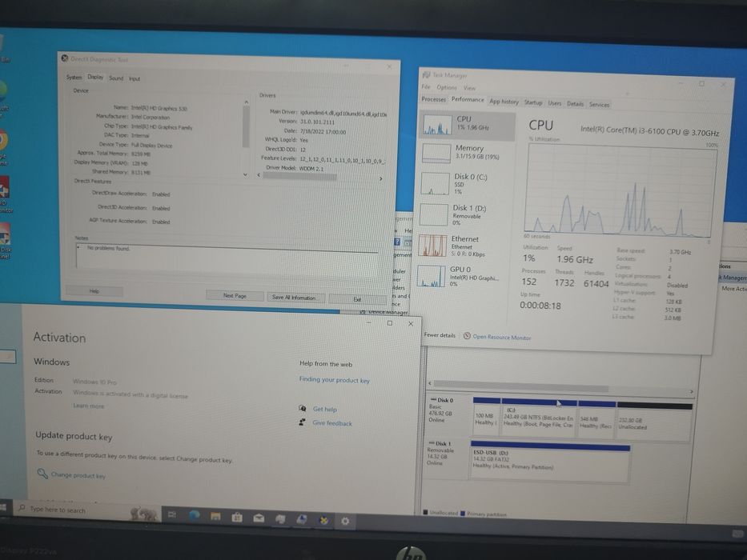Click Disk Management horizontal scrollbar thumb

click(x=520, y=386)
